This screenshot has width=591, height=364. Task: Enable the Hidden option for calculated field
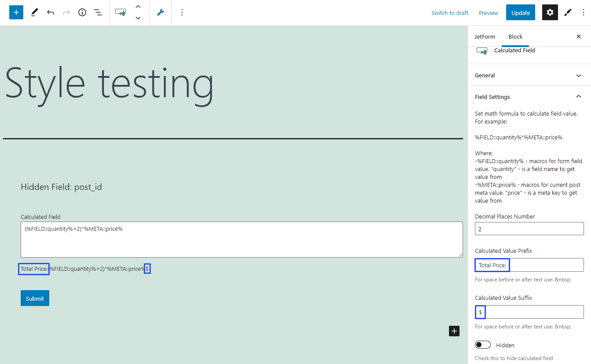(482, 345)
